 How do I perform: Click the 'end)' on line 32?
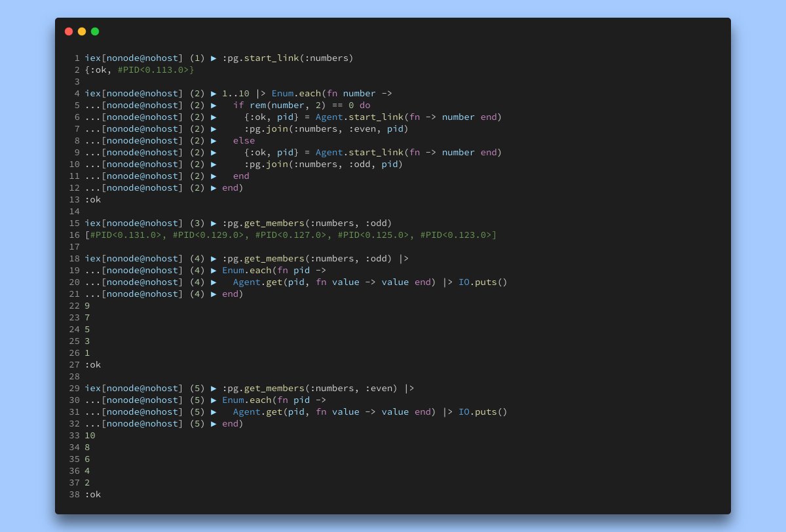tap(233, 423)
